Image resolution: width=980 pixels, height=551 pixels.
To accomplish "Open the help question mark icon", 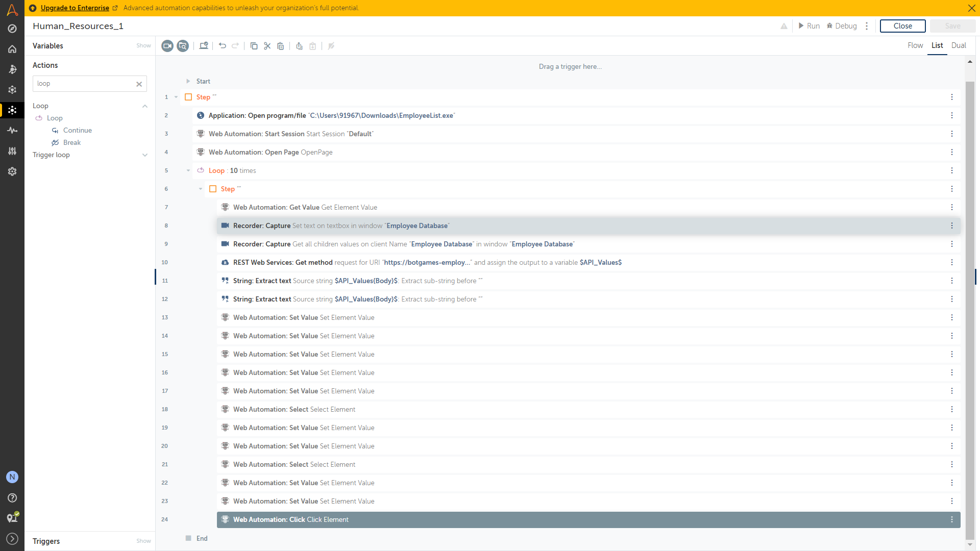I will pyautogui.click(x=12, y=498).
